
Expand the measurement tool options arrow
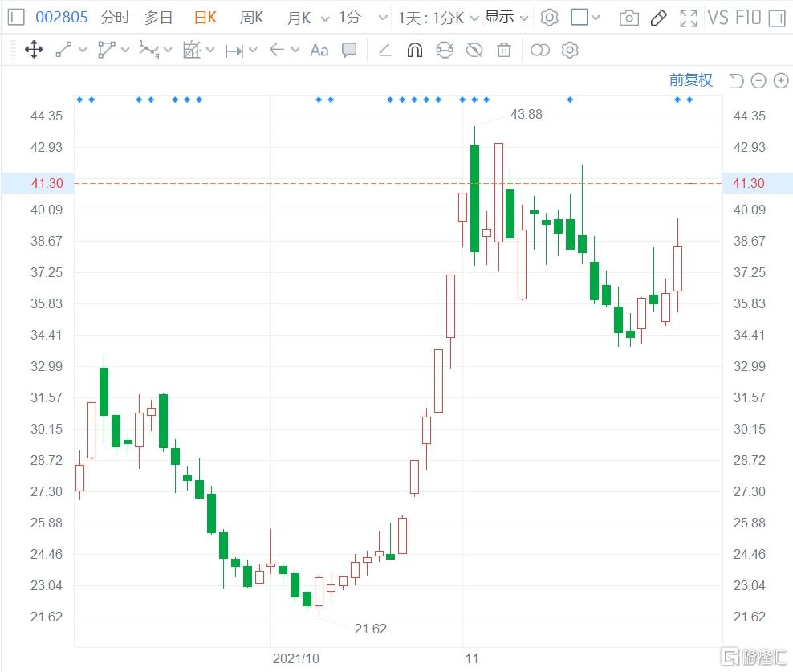coord(253,50)
